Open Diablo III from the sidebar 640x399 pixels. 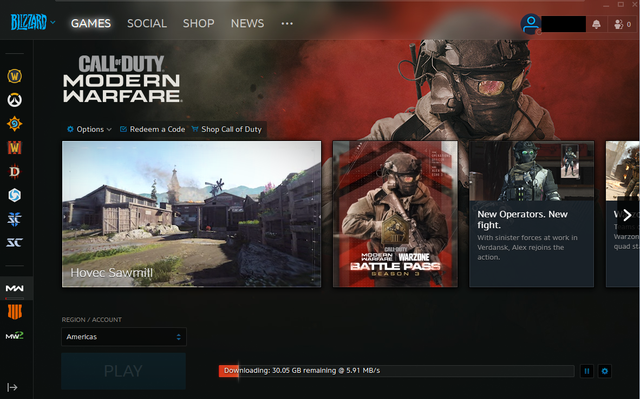[x=15, y=171]
